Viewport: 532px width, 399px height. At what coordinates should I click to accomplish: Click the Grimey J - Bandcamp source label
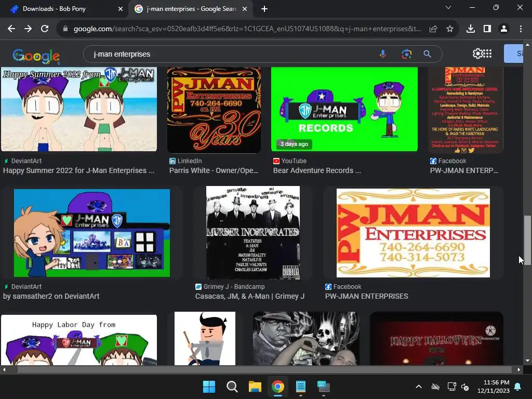(234, 287)
